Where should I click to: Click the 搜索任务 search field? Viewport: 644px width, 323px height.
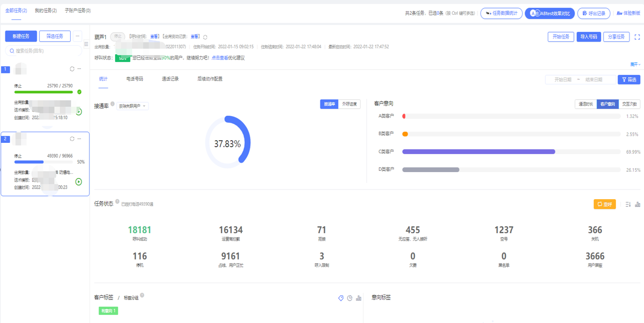click(x=44, y=51)
